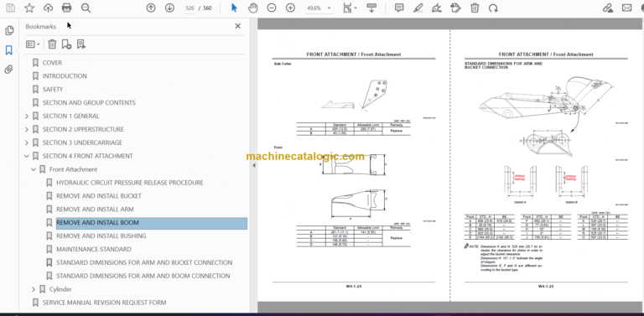The height and width of the screenshot is (316, 644).
Task: Open the INTRODUCTION bookmark
Action: (65, 76)
